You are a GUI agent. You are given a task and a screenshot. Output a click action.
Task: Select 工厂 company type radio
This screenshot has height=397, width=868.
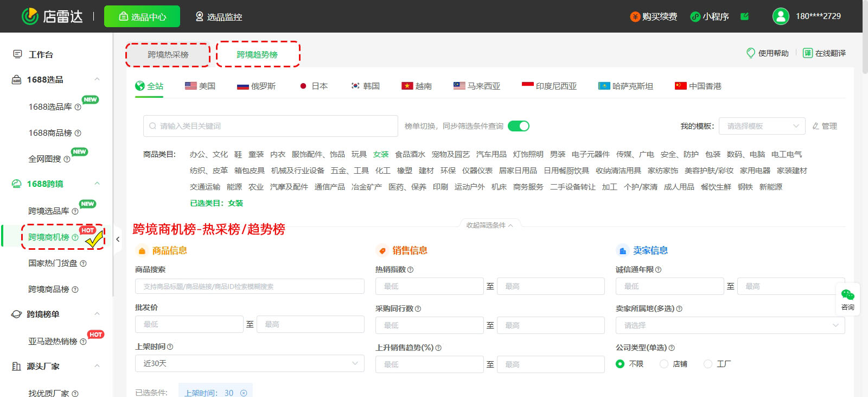click(x=708, y=364)
